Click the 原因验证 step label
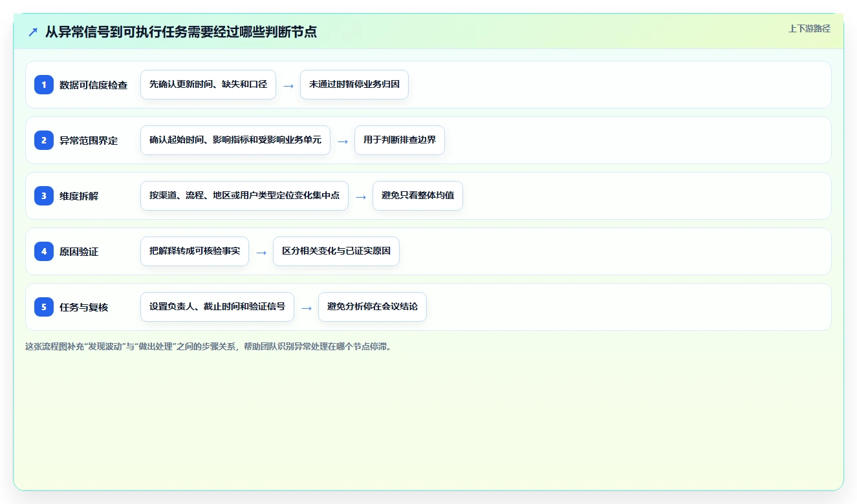The height and width of the screenshot is (504, 857). pos(79,251)
